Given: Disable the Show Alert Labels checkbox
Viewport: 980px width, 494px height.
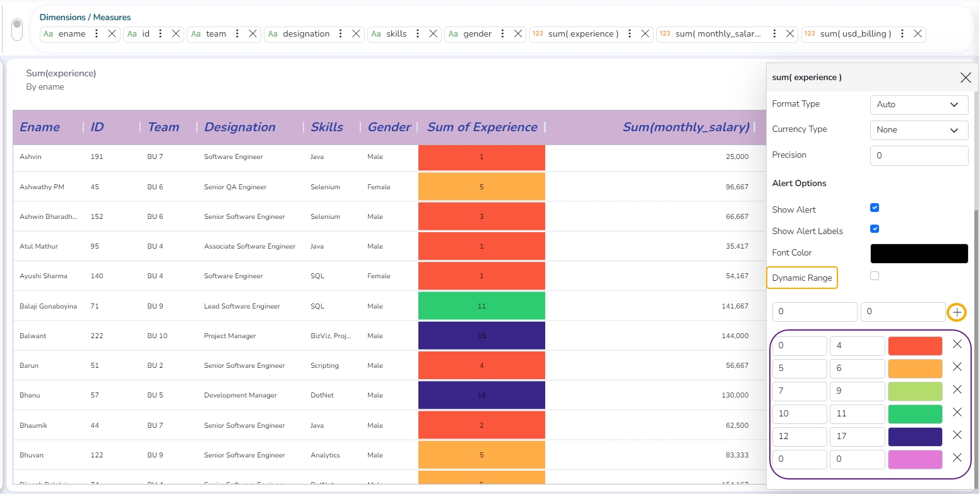Looking at the screenshot, I should click(875, 229).
